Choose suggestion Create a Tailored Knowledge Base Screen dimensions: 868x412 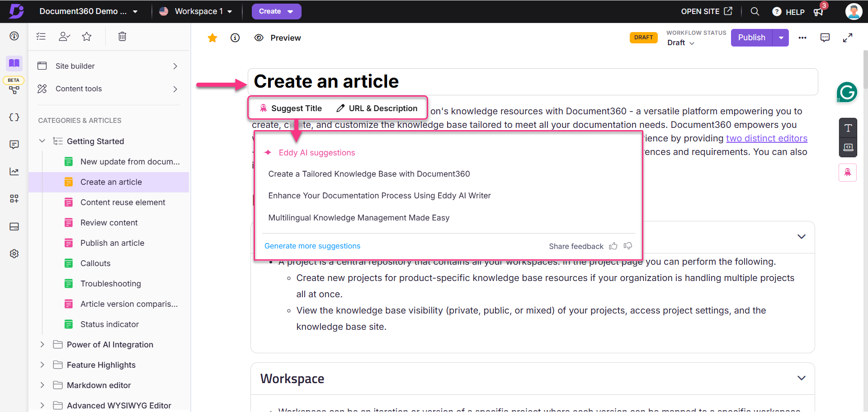369,174
